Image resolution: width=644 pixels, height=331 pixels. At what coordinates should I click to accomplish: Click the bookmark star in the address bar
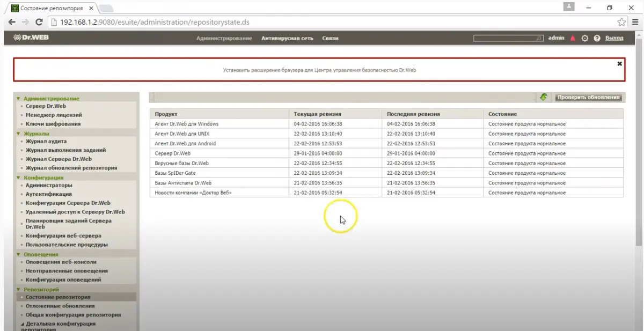pos(621,23)
